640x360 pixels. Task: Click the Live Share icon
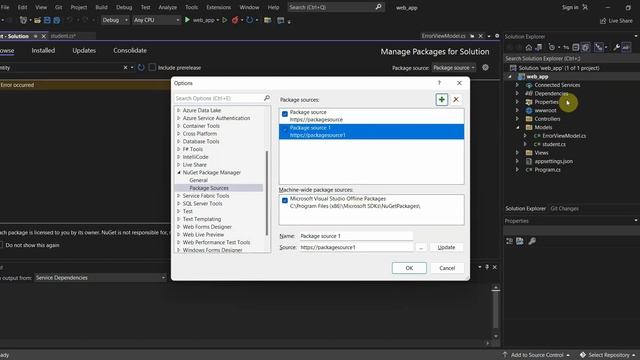click(x=603, y=20)
